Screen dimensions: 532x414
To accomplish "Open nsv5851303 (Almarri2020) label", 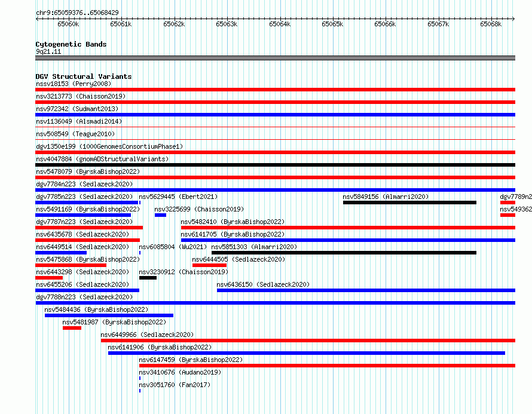I will tap(254, 247).
